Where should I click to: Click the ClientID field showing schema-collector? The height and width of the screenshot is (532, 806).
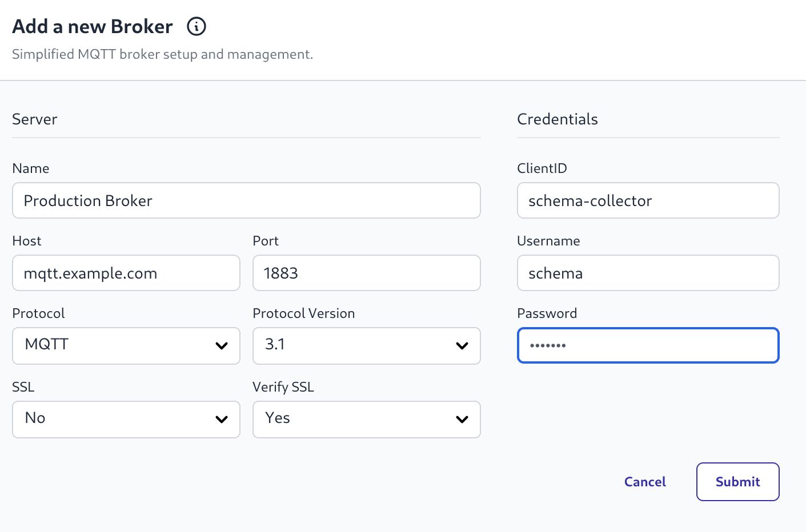click(648, 200)
